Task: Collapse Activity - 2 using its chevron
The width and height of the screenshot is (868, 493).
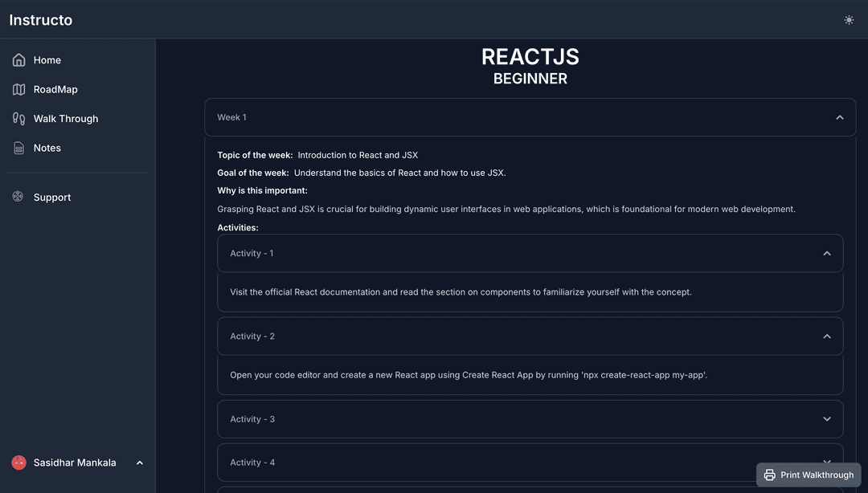Action: pos(827,336)
